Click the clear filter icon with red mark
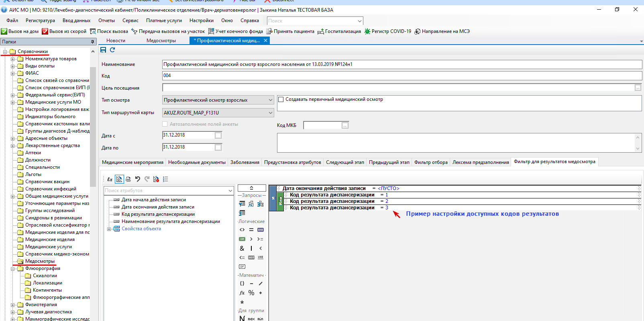Image resolution: width=644 pixels, height=321 pixels. coord(156,179)
